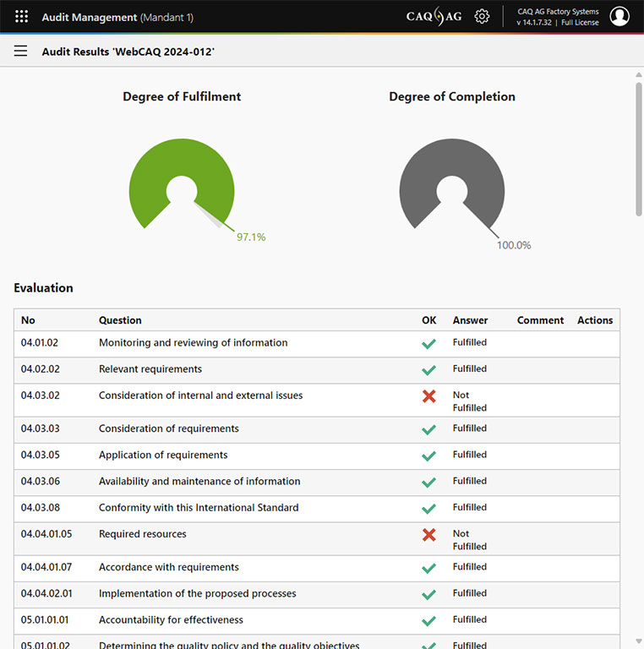Screen dimensions: 644x649
Task: Open the settings gear icon
Action: tap(482, 16)
